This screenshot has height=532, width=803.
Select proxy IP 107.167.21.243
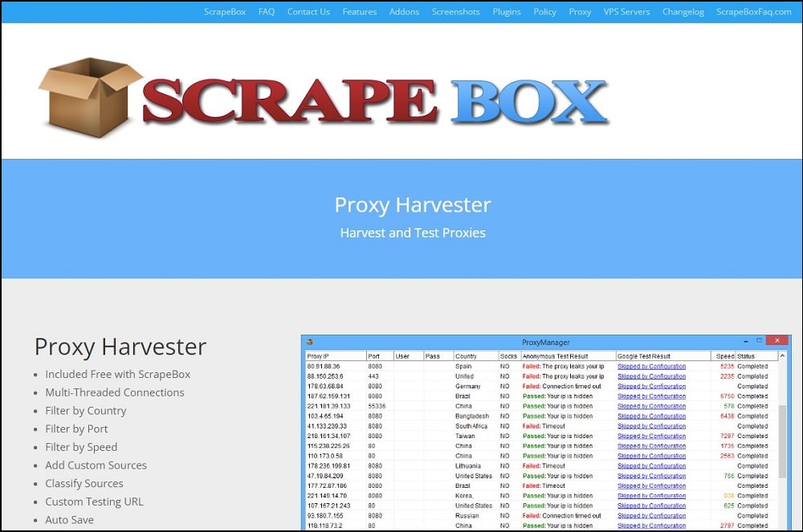[328, 506]
